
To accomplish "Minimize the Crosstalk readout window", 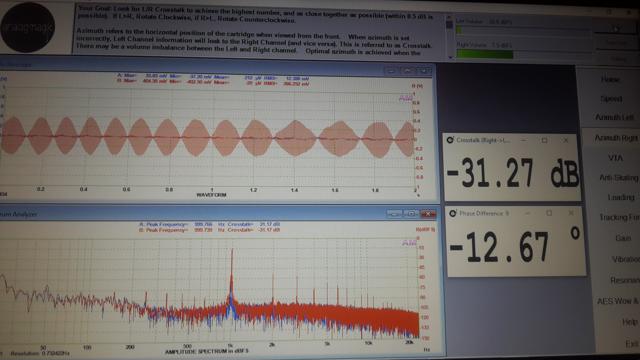I will 524,140.
